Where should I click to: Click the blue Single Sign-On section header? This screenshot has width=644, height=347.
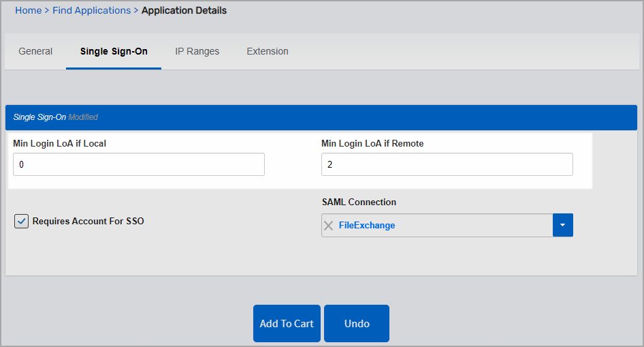tap(321, 117)
